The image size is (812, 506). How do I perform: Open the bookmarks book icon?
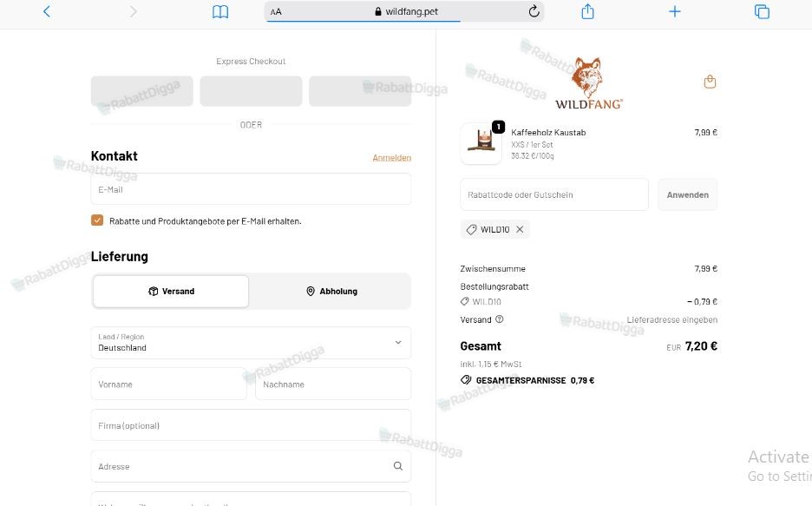click(x=220, y=11)
